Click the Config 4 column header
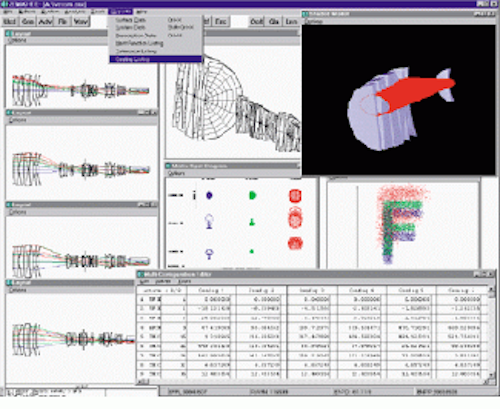500x409 pixels. coord(362,290)
